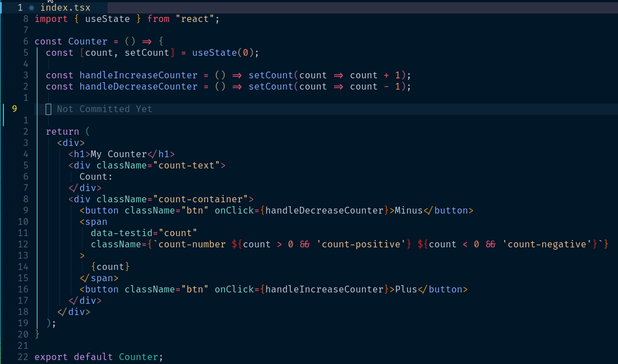This screenshot has width=618, height=364.
Task: Click the opening '<span' tag
Action: (x=94, y=221)
